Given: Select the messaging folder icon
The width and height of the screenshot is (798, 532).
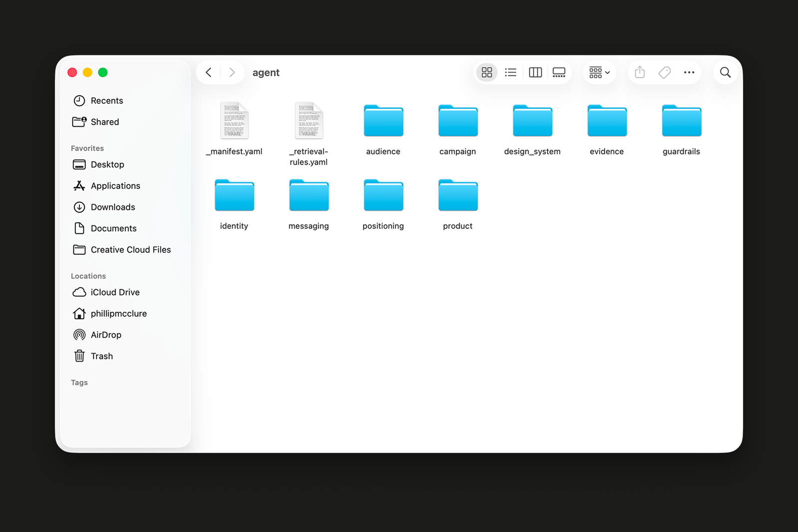Looking at the screenshot, I should 309,195.
